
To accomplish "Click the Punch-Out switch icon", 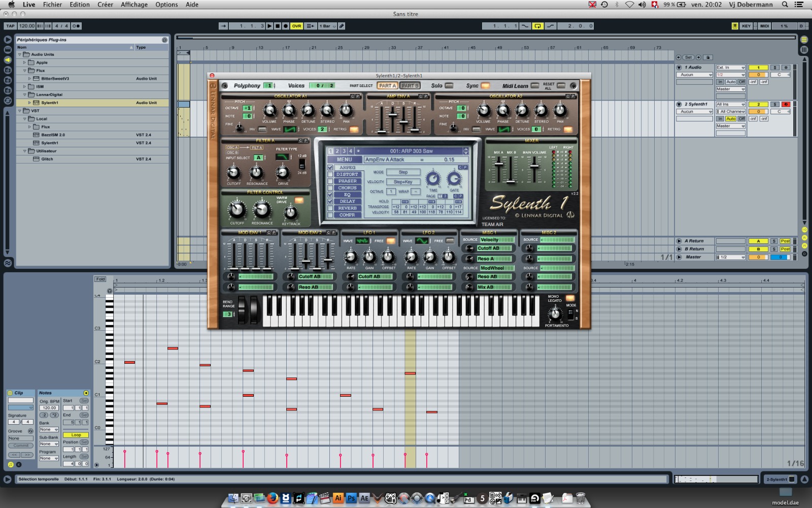I will [x=550, y=26].
